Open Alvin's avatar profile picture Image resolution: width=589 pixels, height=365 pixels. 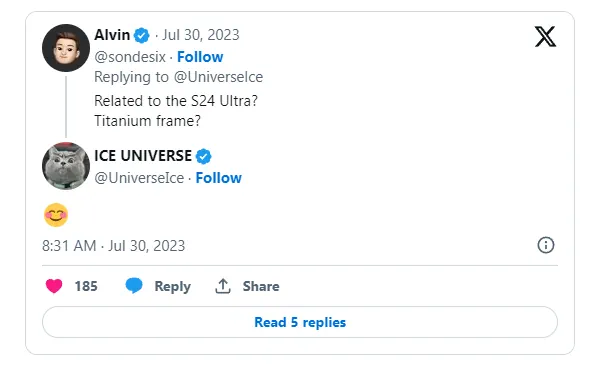(x=66, y=48)
